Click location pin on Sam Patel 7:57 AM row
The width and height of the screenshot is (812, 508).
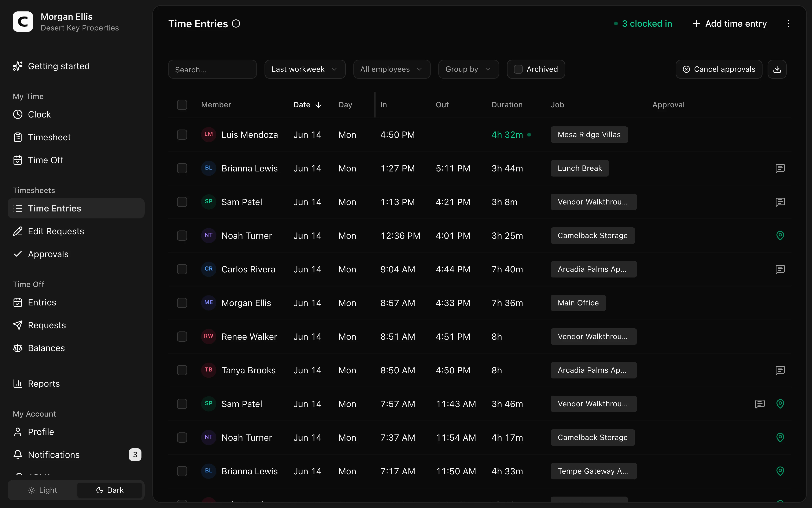click(780, 404)
